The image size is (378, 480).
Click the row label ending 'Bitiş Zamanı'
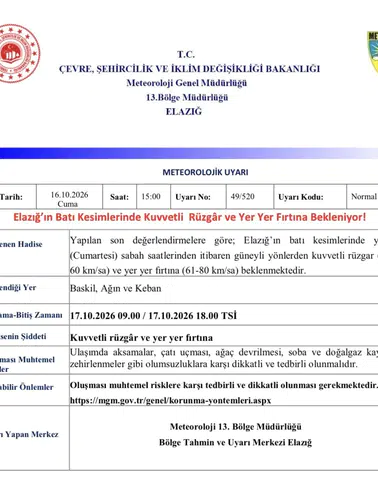coord(31,315)
